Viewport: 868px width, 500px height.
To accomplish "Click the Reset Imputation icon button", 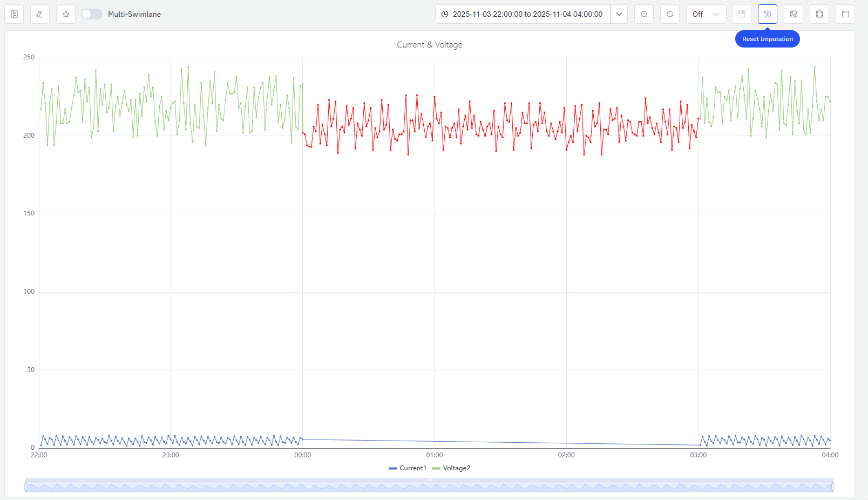I will point(768,14).
